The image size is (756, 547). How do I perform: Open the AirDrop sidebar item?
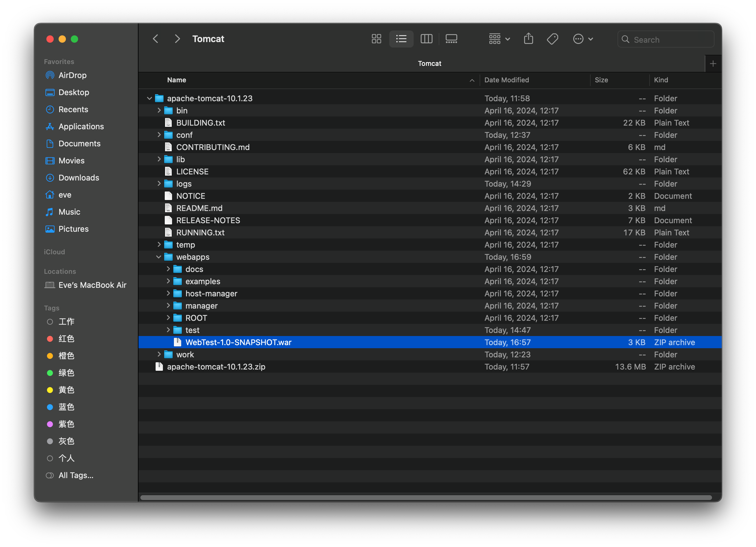click(x=72, y=74)
